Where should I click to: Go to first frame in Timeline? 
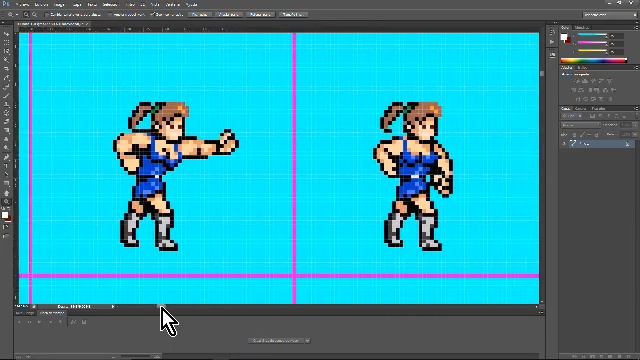tap(19, 322)
